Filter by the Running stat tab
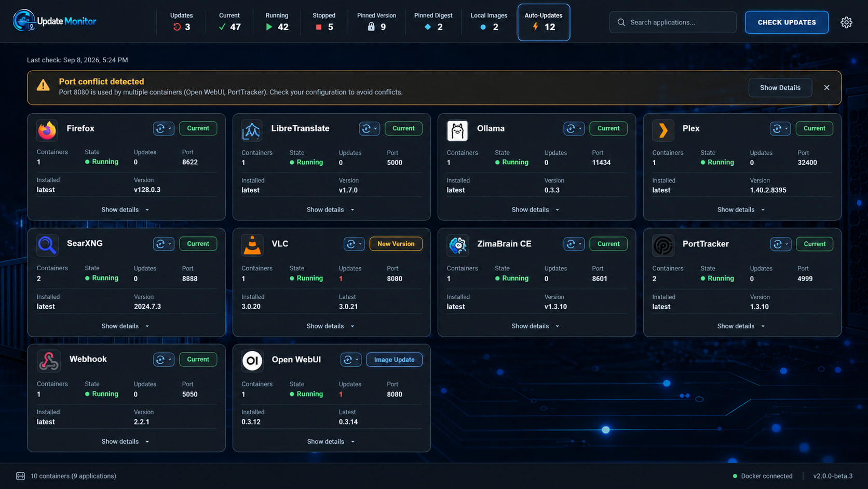Viewport: 868px width, 489px height. pos(277,22)
